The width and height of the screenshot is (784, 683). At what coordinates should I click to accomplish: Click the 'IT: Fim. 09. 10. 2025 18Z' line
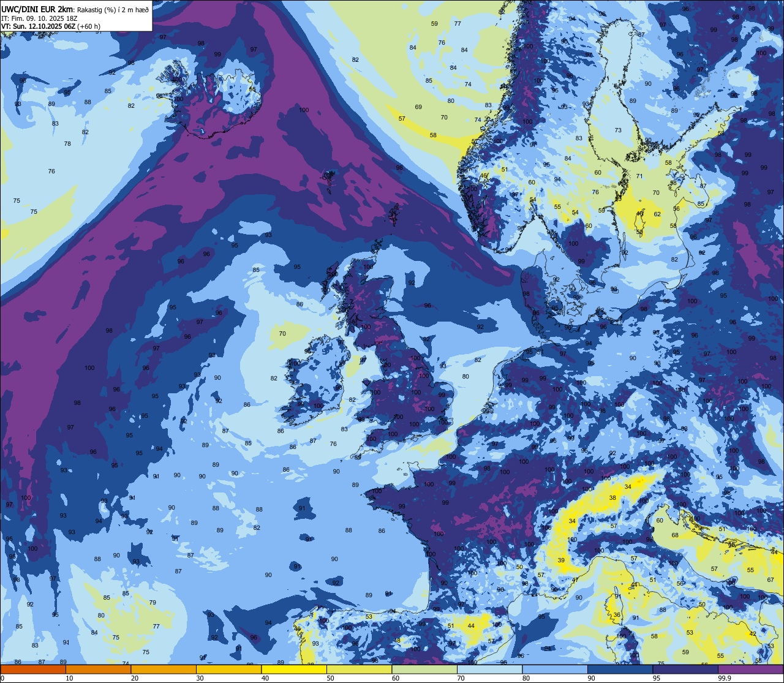[39, 18]
